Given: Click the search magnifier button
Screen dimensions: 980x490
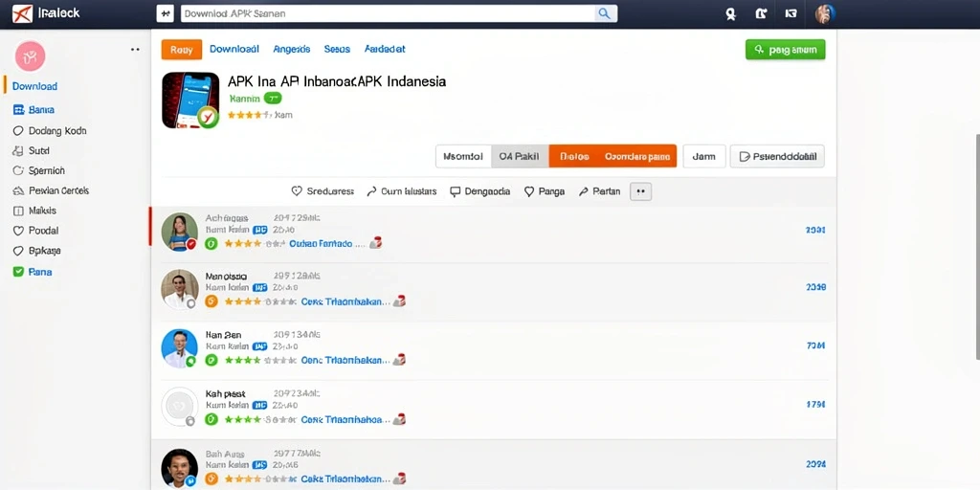Looking at the screenshot, I should [x=605, y=13].
